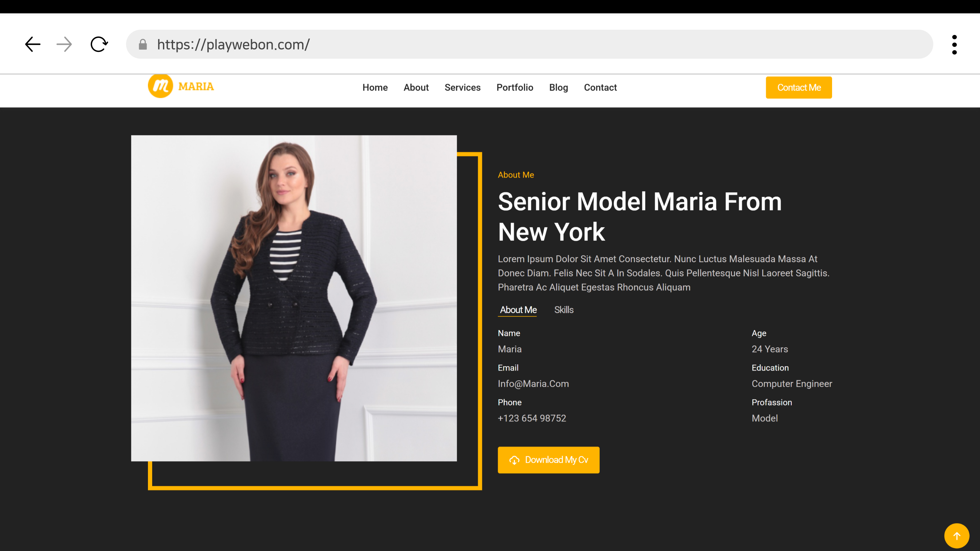
Task: Open the Portfolio nav item
Action: [x=515, y=87]
